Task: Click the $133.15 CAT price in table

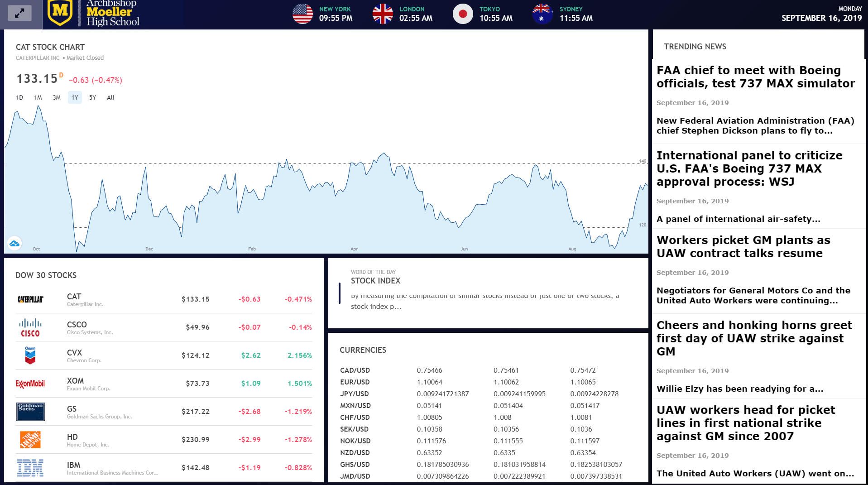Action: pos(196,299)
